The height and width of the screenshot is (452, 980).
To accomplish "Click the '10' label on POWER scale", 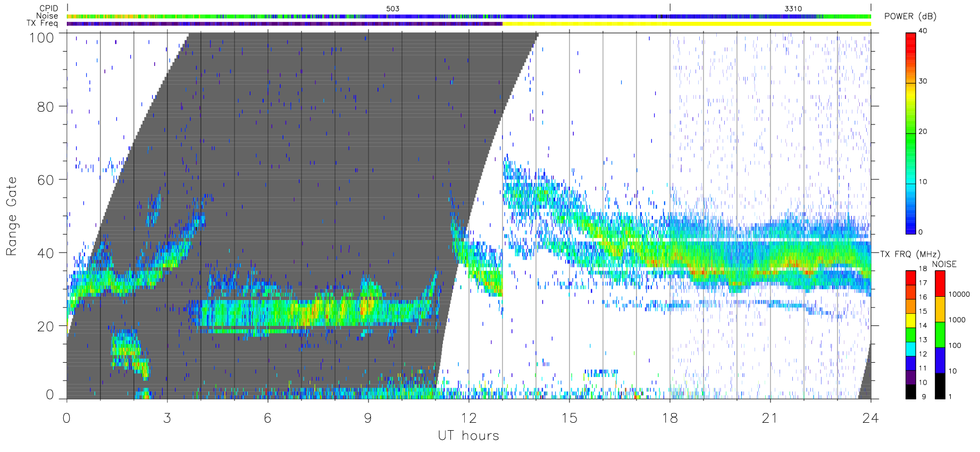I will (x=923, y=182).
